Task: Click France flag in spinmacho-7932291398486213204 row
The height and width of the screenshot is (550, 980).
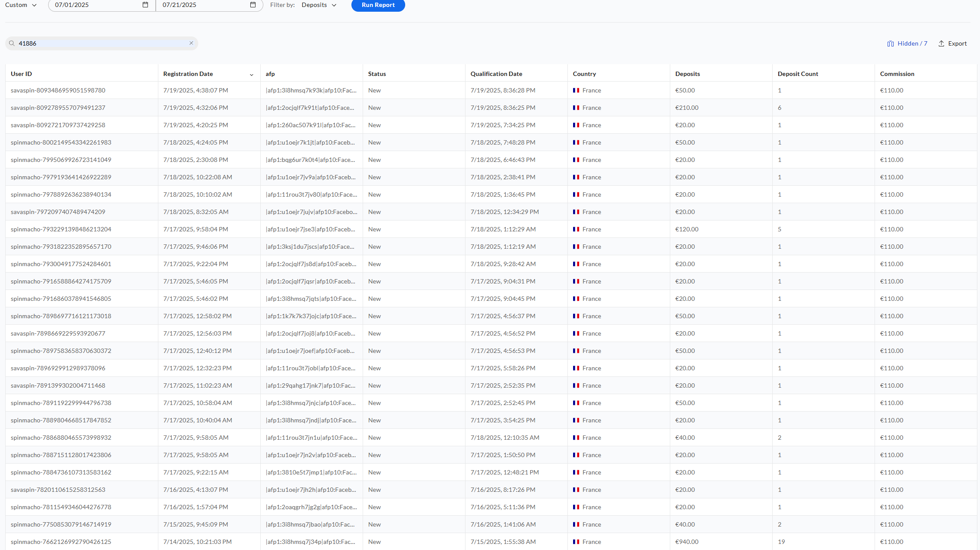Action: tap(576, 229)
